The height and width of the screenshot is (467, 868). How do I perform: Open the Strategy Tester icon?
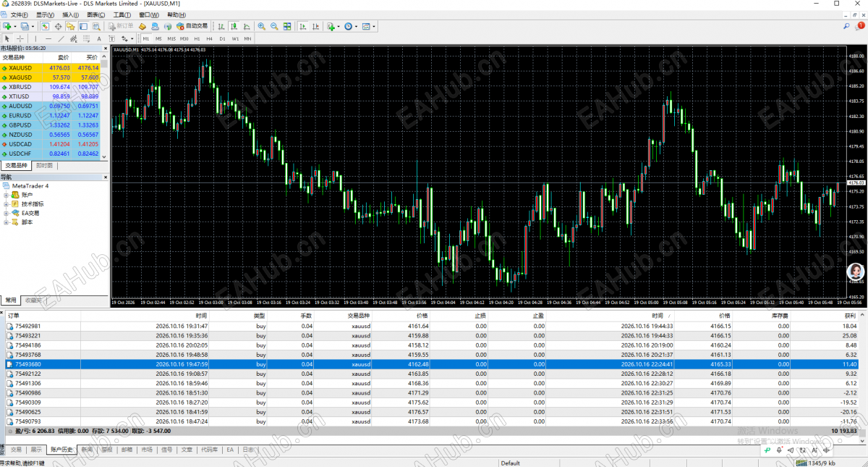[x=96, y=26]
